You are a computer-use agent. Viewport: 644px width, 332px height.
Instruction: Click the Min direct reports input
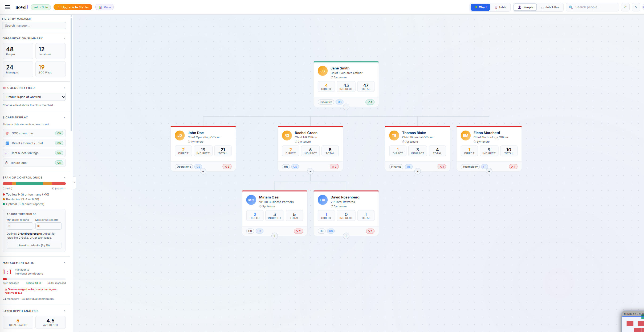(20, 226)
